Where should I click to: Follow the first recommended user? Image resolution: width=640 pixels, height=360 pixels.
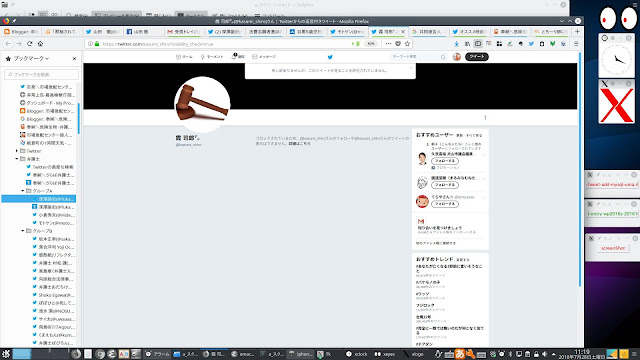click(x=444, y=161)
